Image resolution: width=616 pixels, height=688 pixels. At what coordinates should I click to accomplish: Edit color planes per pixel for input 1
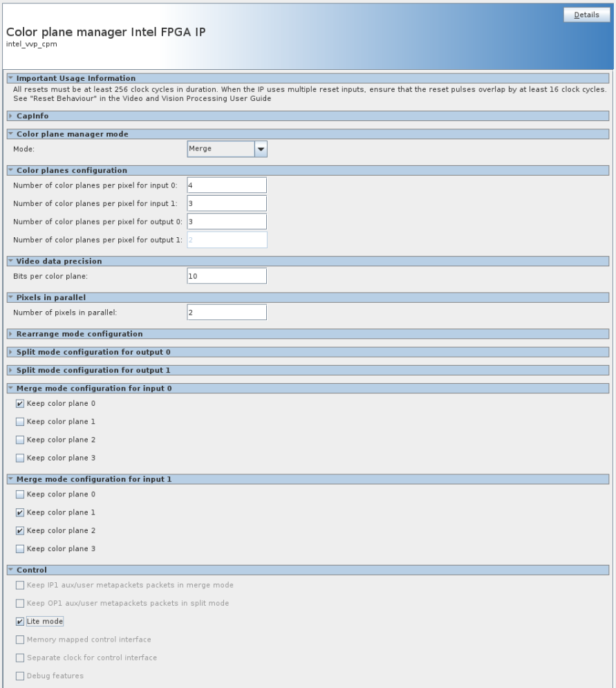click(227, 203)
